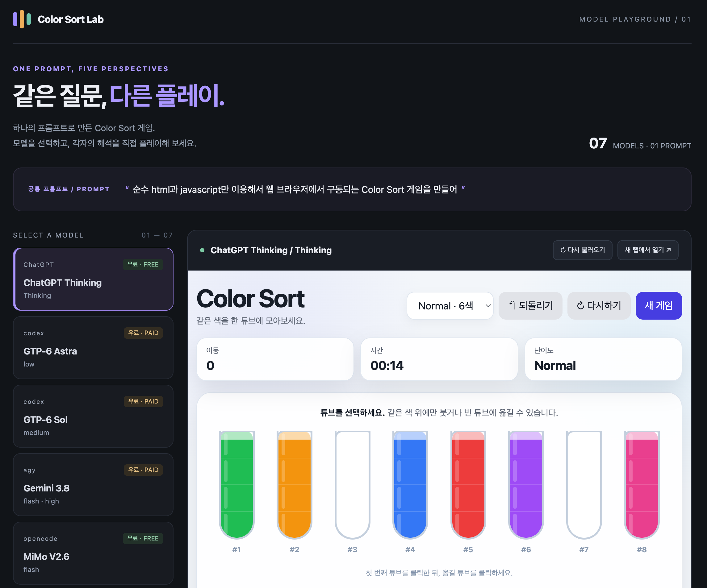Select the blue tube #4
The height and width of the screenshot is (588, 707).
[410, 485]
